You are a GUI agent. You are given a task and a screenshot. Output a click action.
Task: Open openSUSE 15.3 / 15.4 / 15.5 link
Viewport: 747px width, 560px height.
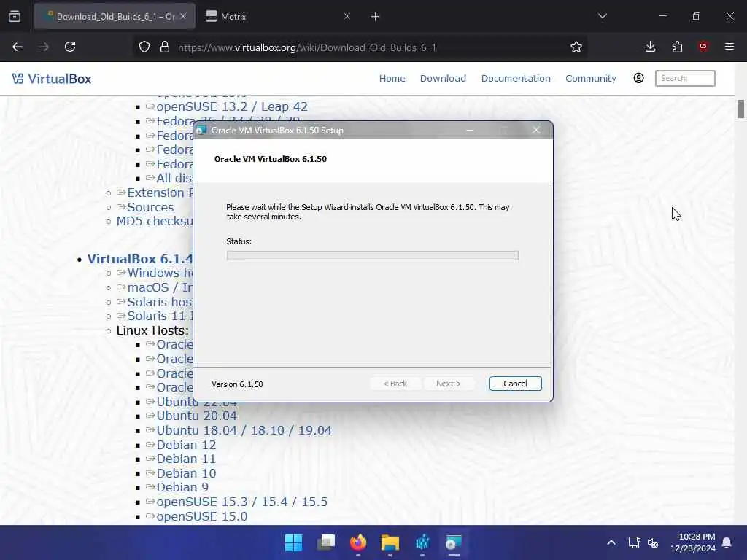pyautogui.click(x=242, y=502)
